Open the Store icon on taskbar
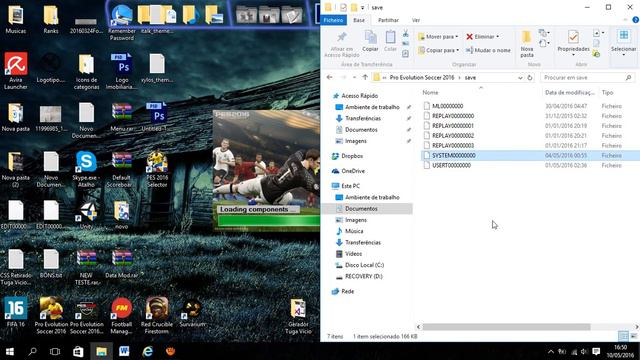640x360 pixels. point(78,351)
